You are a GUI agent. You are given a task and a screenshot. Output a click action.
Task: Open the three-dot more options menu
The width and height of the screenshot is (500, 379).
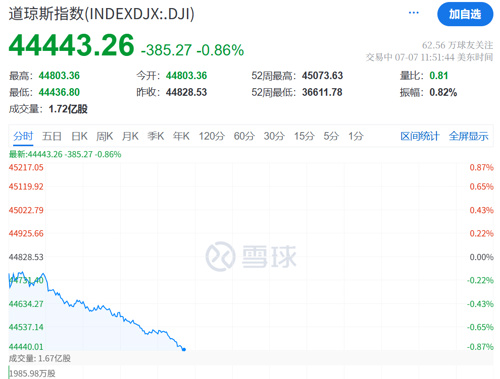point(413,13)
